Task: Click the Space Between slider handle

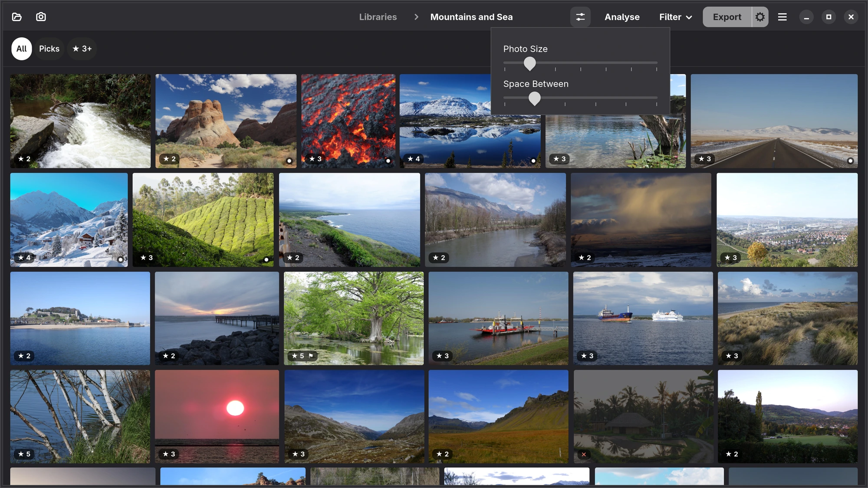Action: (x=534, y=99)
